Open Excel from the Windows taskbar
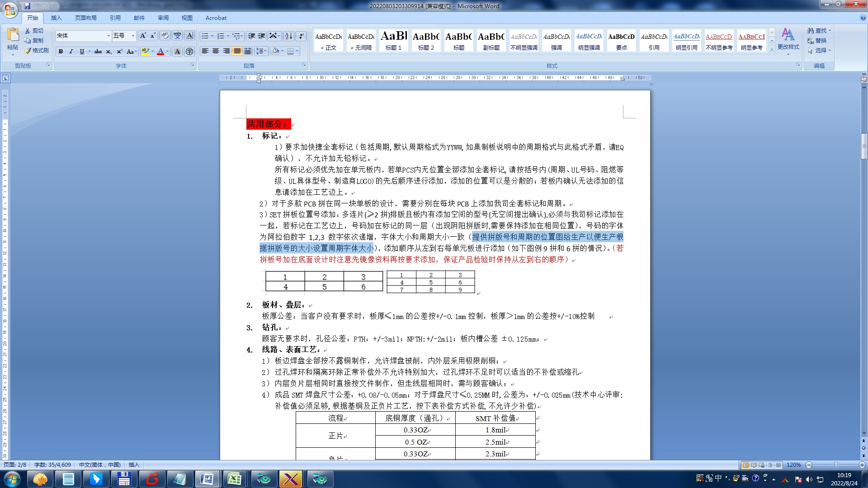 235,479
